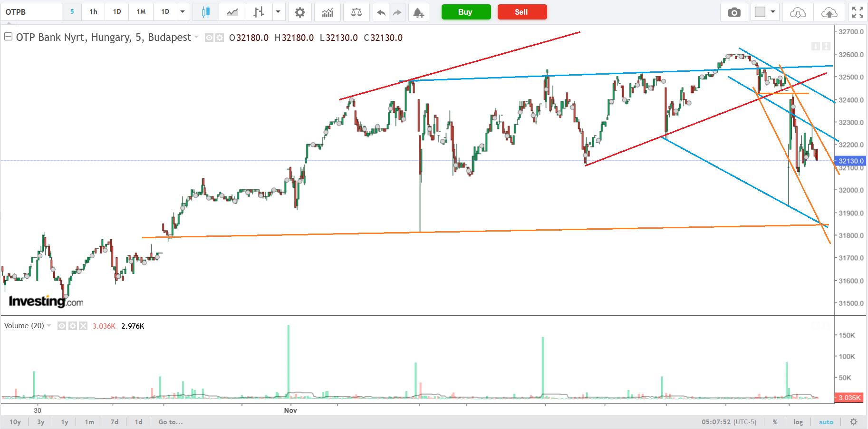The height and width of the screenshot is (429, 868).
Task: Select the 1h interval tab
Action: click(x=93, y=12)
